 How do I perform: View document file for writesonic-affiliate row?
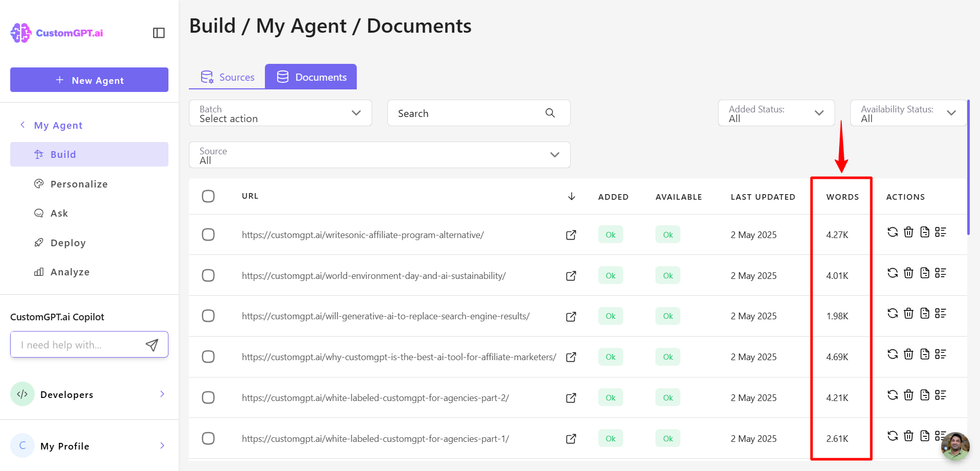(x=925, y=232)
